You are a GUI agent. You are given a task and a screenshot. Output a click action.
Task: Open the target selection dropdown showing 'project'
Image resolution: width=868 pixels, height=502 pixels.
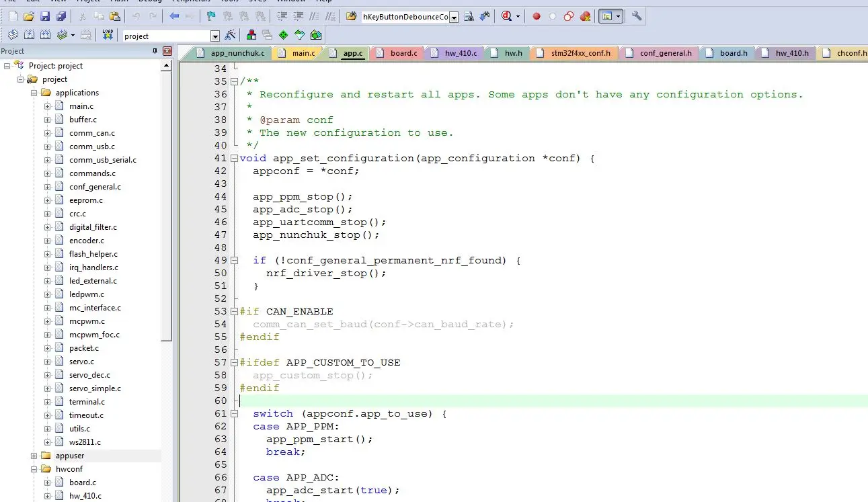tap(214, 36)
